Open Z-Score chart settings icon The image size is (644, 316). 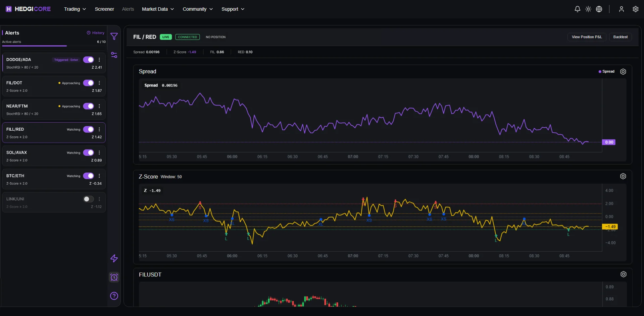pyautogui.click(x=623, y=176)
